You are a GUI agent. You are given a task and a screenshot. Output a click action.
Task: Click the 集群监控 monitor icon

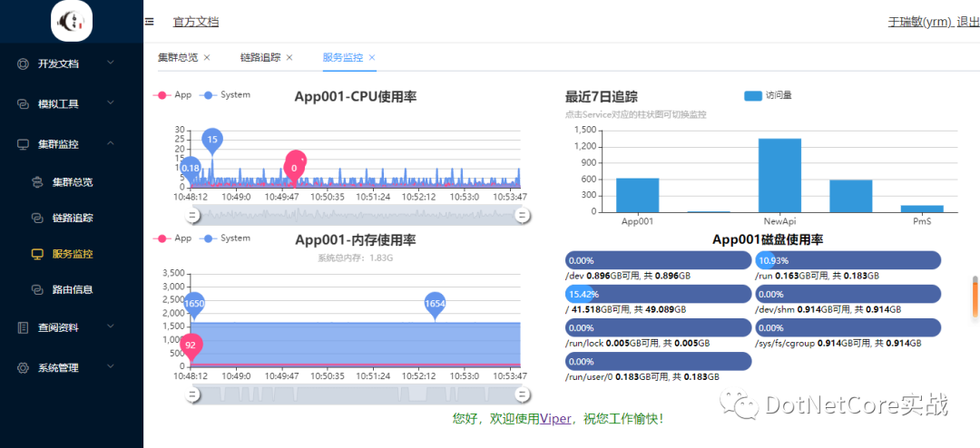pyautogui.click(x=23, y=144)
